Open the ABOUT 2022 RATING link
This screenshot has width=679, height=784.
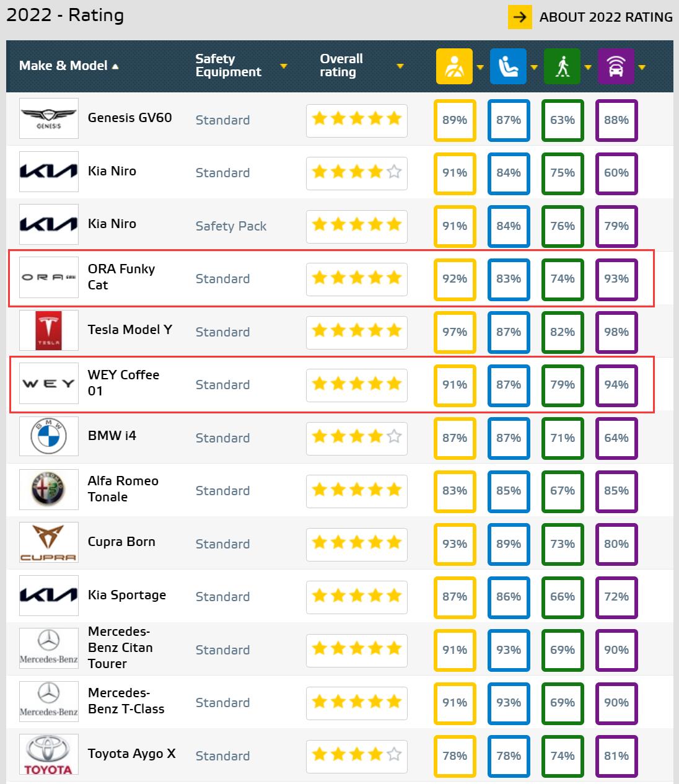coord(605,17)
